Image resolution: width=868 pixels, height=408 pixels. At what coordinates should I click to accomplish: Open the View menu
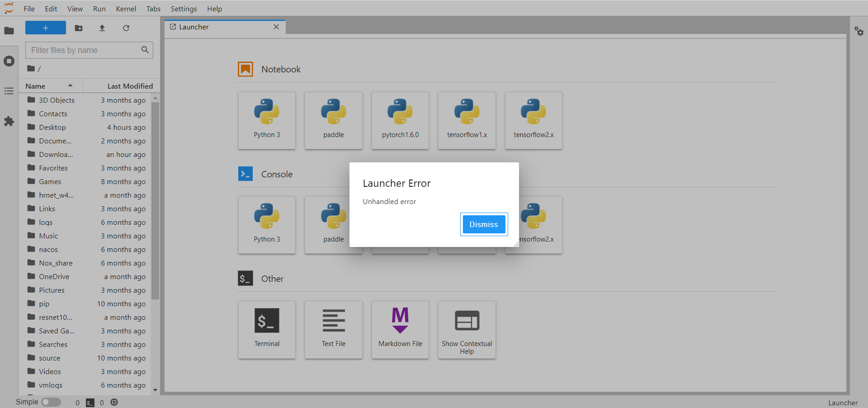[75, 9]
